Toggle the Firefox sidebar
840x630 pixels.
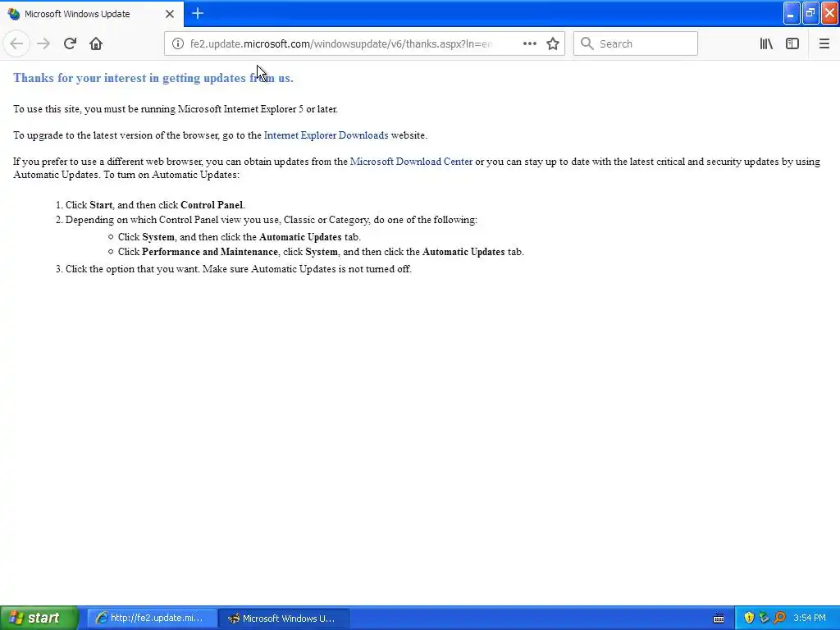pyautogui.click(x=792, y=44)
